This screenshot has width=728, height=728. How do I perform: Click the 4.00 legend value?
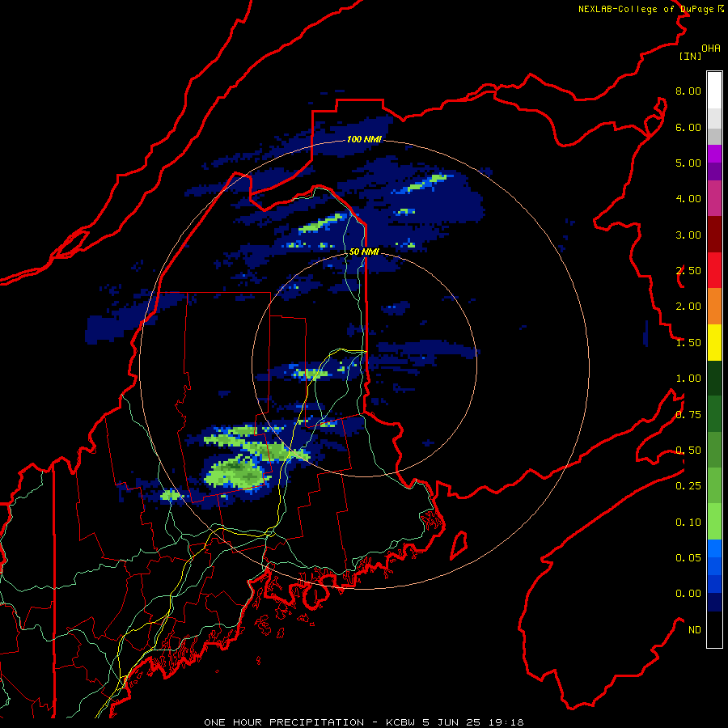pyautogui.click(x=688, y=199)
